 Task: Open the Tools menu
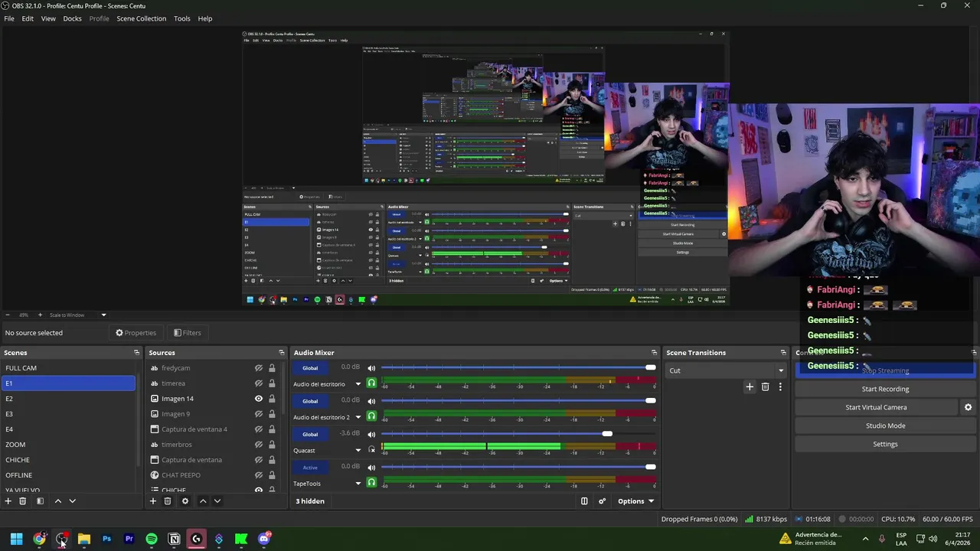click(x=182, y=18)
